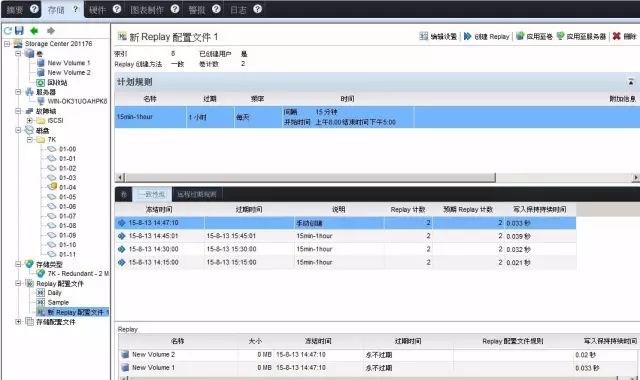Expand the iSCSI folder node

29,120
